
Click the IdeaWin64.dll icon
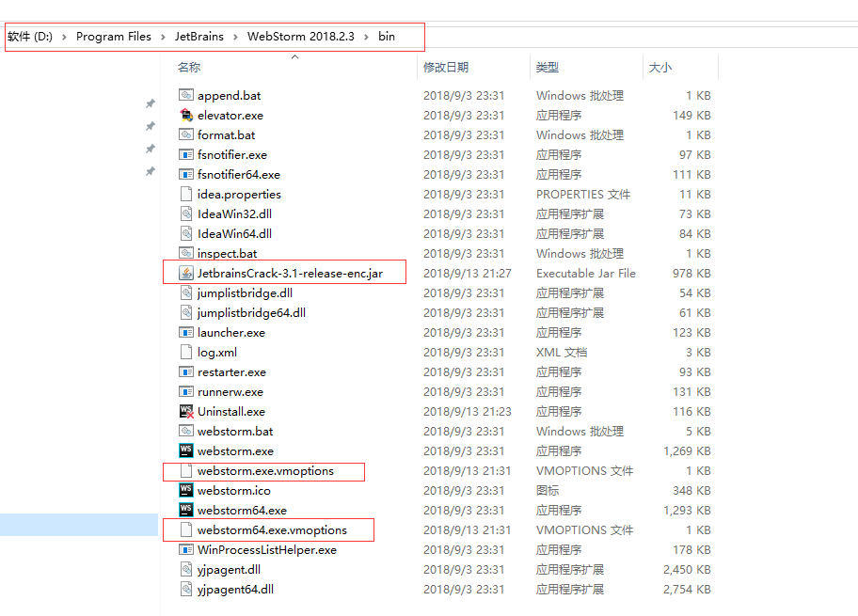pos(186,233)
